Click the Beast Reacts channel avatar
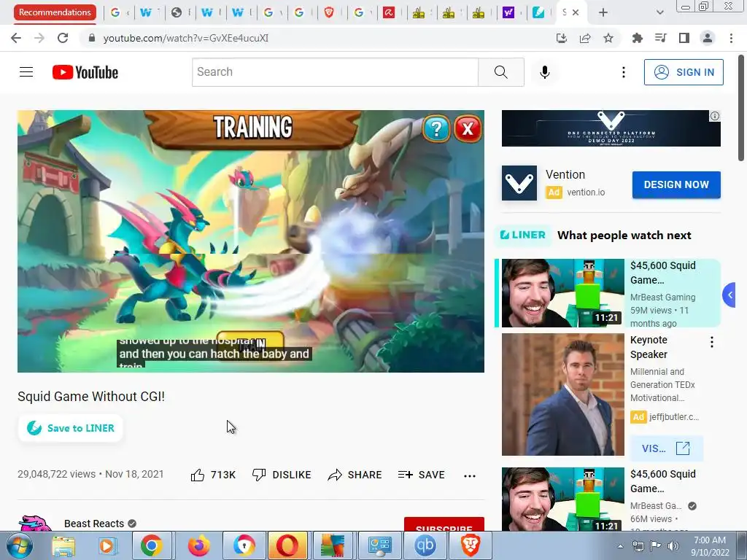 point(35,524)
